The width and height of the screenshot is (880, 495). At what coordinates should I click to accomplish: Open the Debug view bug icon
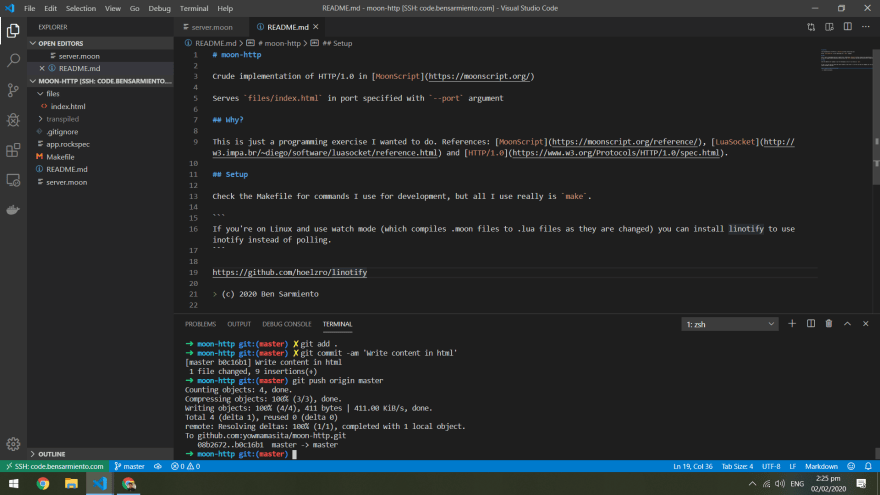click(x=13, y=120)
